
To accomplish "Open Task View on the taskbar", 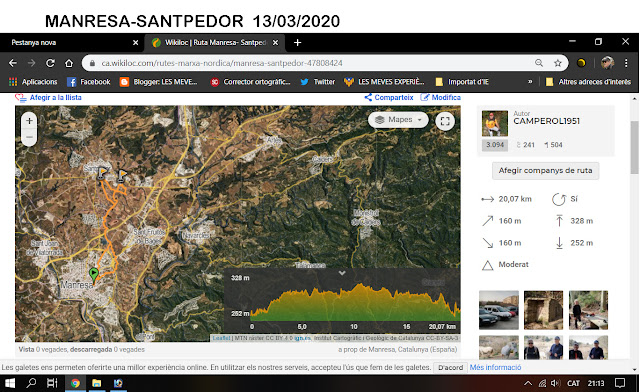I will pyautogui.click(x=52, y=383).
